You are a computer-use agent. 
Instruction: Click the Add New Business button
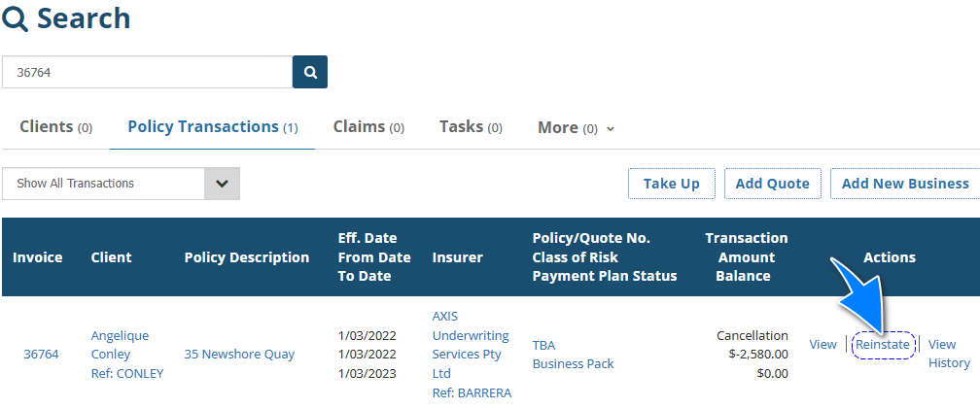[904, 184]
